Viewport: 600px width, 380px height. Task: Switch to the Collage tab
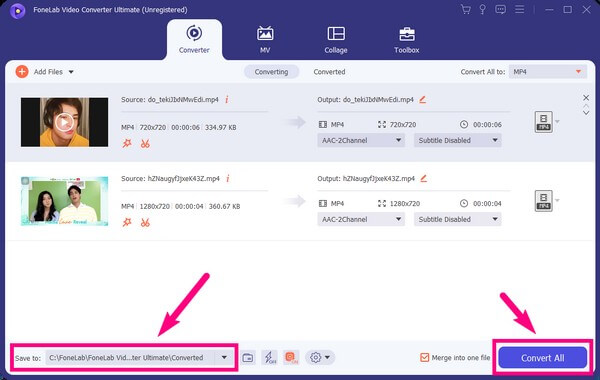pyautogui.click(x=336, y=40)
